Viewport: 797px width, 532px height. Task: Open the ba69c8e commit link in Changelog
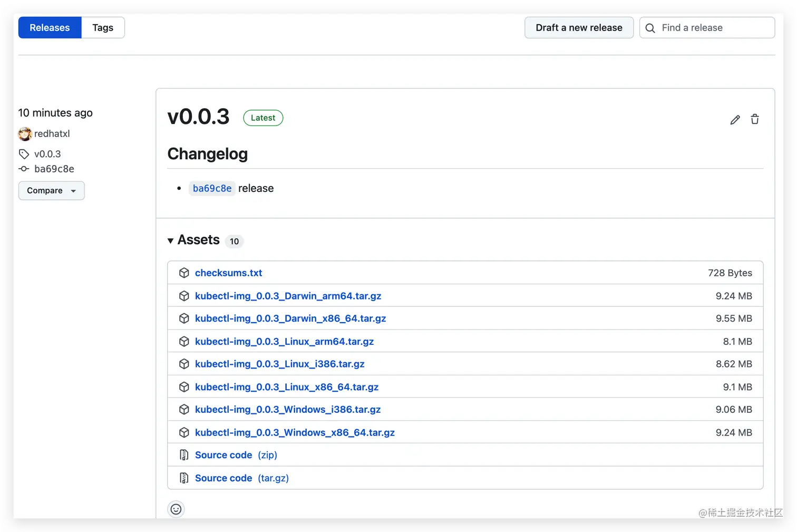coord(212,188)
